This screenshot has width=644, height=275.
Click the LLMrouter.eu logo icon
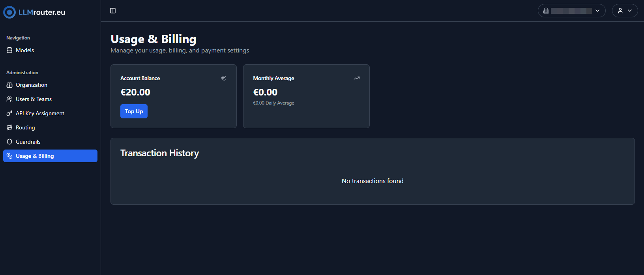click(x=9, y=12)
